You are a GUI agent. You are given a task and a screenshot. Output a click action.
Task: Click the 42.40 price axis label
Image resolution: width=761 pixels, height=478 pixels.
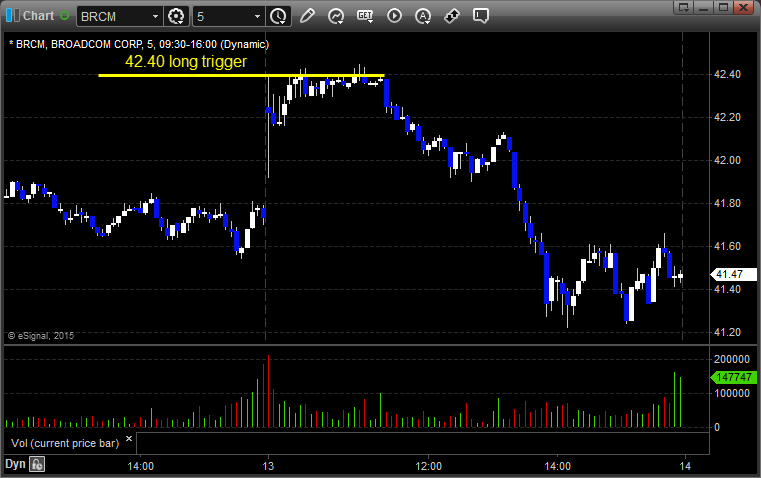pos(728,74)
